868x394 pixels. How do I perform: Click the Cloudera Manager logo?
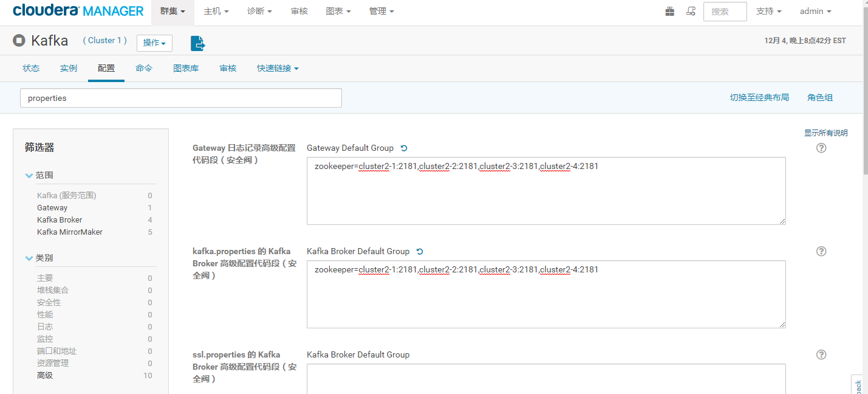coord(78,11)
